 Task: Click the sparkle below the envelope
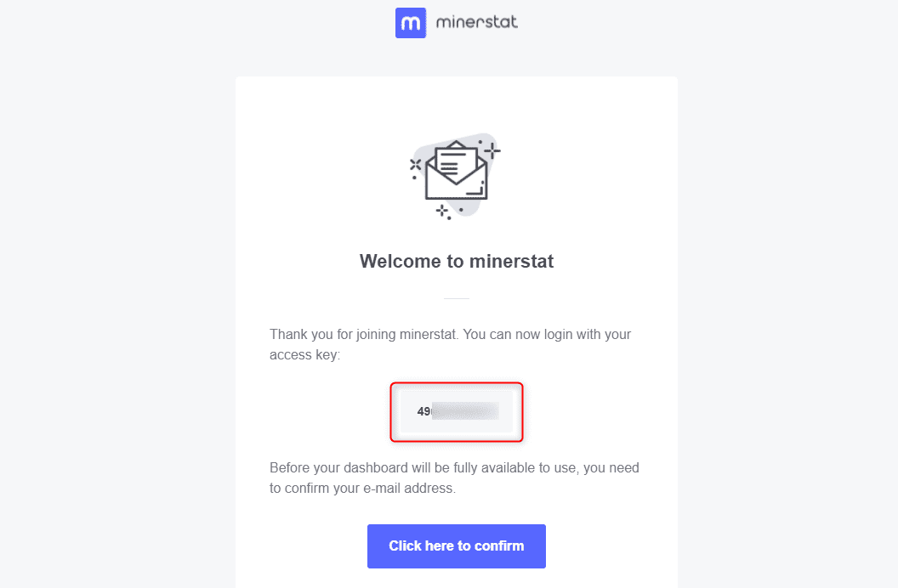[x=442, y=211]
